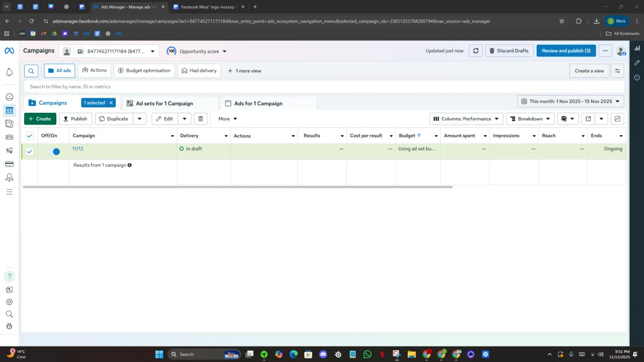Open the Advertising settings megaphone icon

[x=9, y=151]
